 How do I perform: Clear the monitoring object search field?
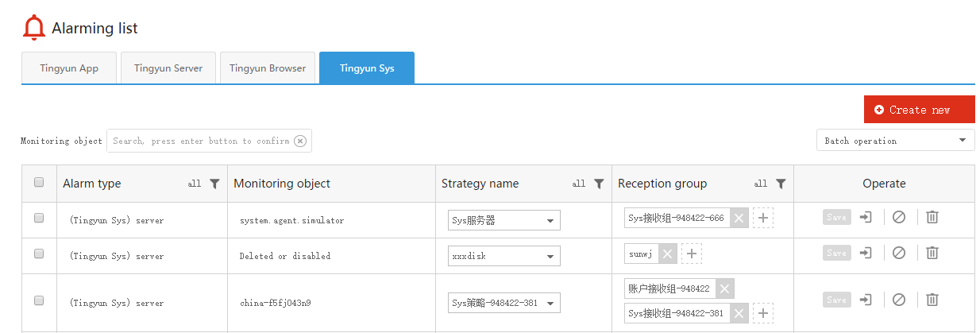300,141
